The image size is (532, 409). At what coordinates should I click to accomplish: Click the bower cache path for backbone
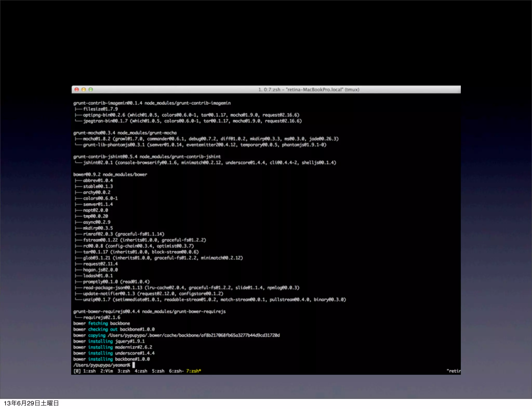(x=194, y=335)
